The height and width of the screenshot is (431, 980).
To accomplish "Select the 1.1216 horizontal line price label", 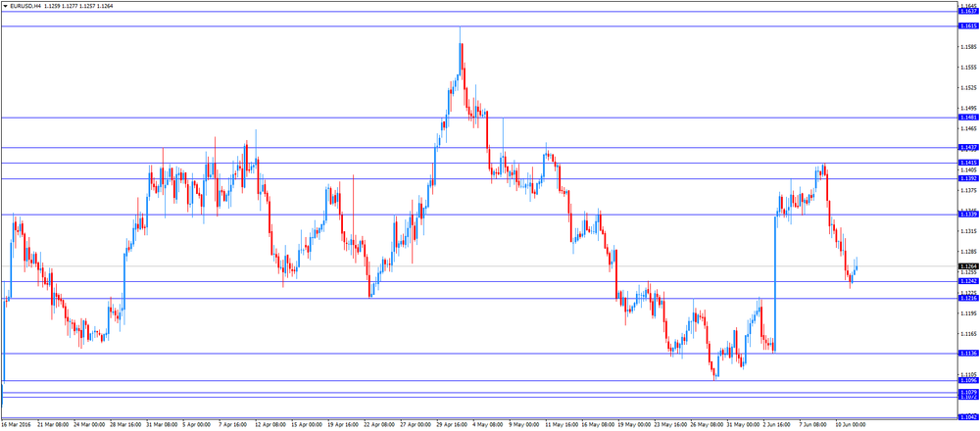I will click(x=968, y=299).
